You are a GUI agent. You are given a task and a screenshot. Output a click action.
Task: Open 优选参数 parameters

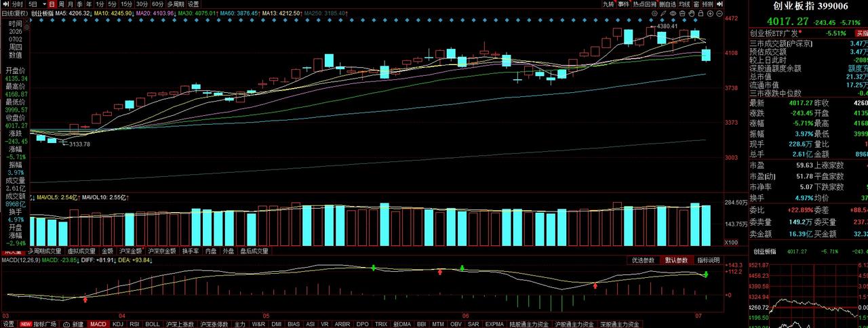point(644,260)
